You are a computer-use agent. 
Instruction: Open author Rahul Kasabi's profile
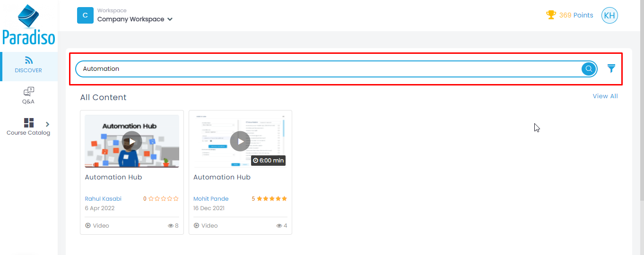tap(103, 199)
